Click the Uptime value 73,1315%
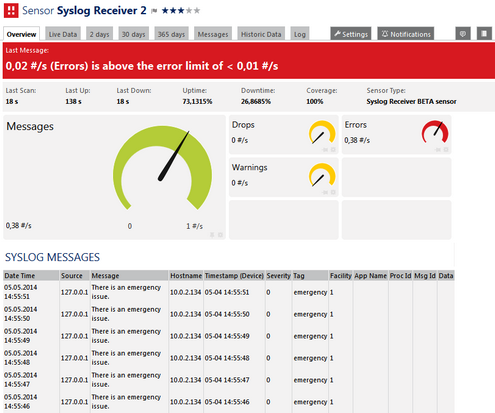The width and height of the screenshot is (495, 413). [x=197, y=101]
